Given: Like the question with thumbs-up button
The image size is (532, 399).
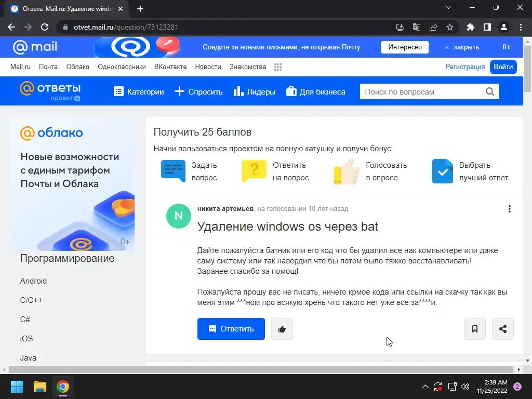Looking at the screenshot, I should (282, 329).
